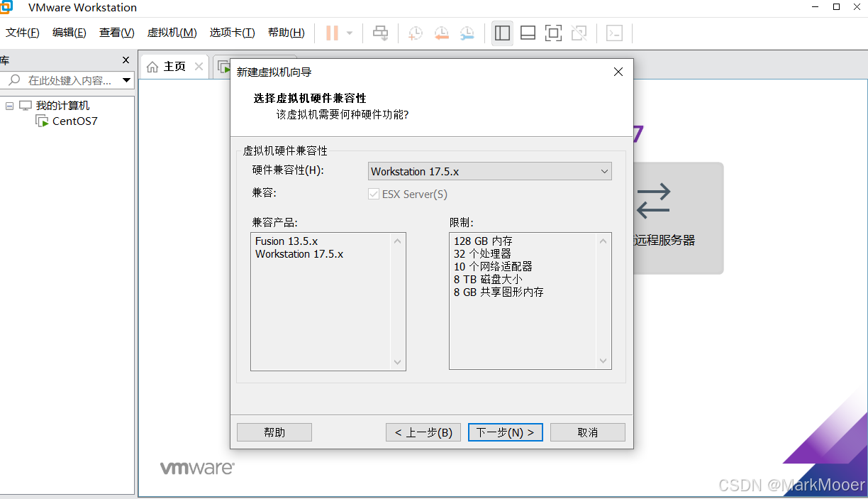Image resolution: width=868 pixels, height=499 pixels.
Task: Open the console view toolbar icon
Action: (x=614, y=33)
